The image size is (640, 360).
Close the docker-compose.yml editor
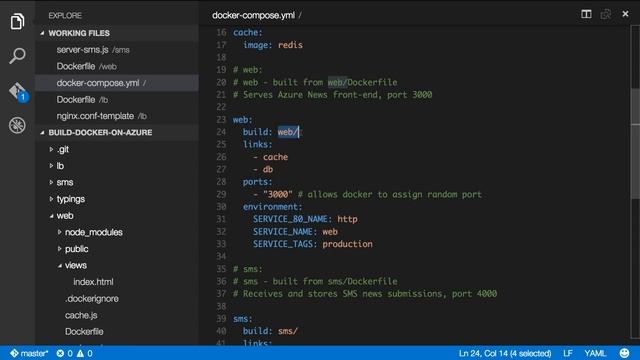coord(625,14)
